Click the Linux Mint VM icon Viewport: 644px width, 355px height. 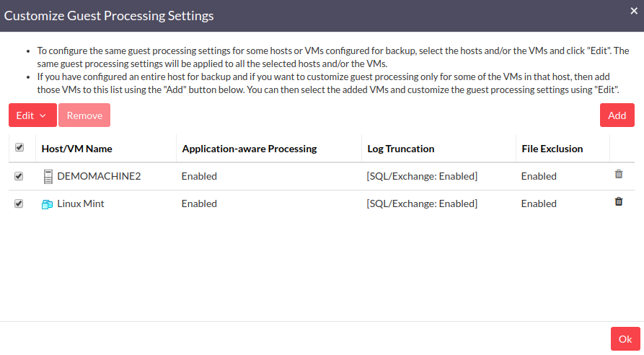click(47, 204)
